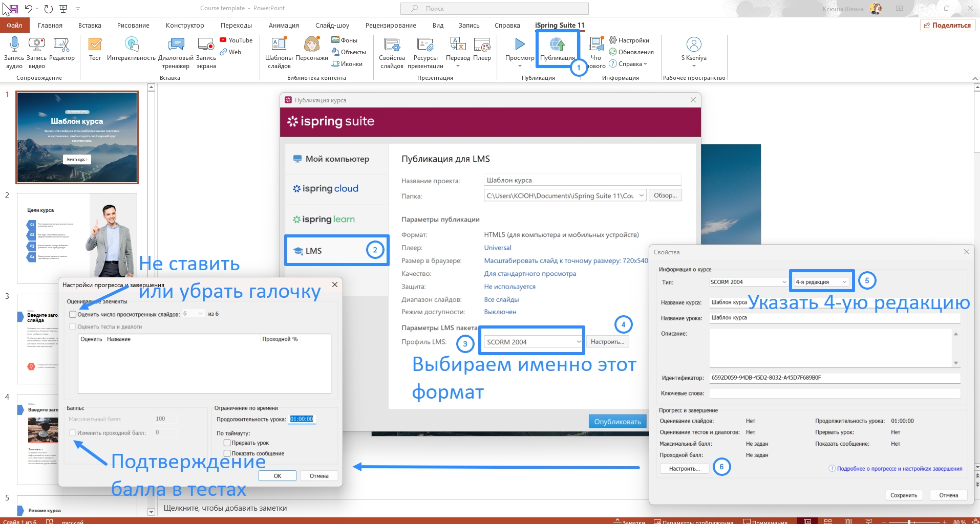
Task: Open the Тип SCORM 2004 dropdown in Свойства
Action: [x=749, y=282]
